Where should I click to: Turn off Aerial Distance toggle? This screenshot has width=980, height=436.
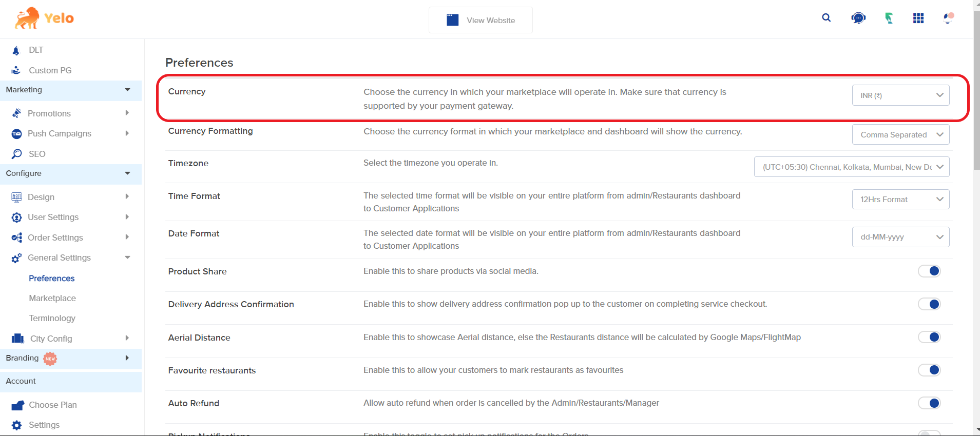(x=929, y=338)
